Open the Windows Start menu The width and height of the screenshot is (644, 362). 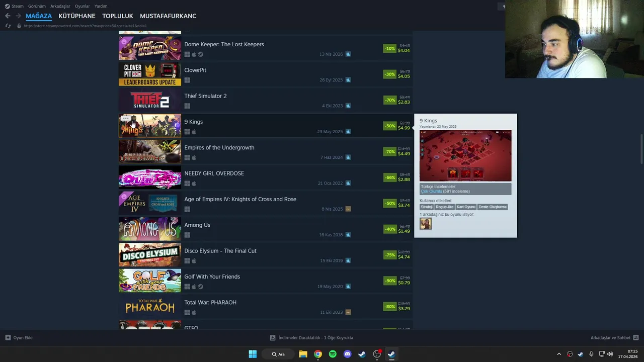253,354
